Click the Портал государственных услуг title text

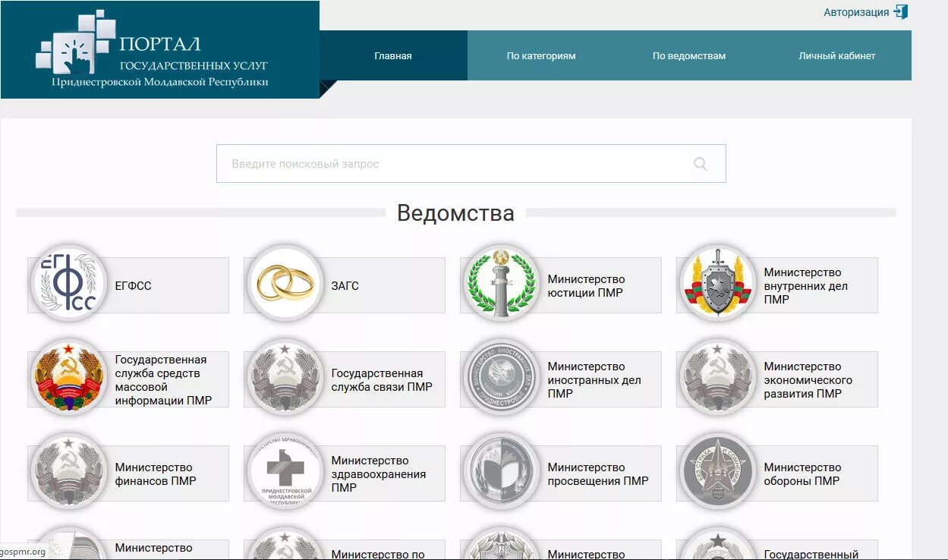point(194,55)
